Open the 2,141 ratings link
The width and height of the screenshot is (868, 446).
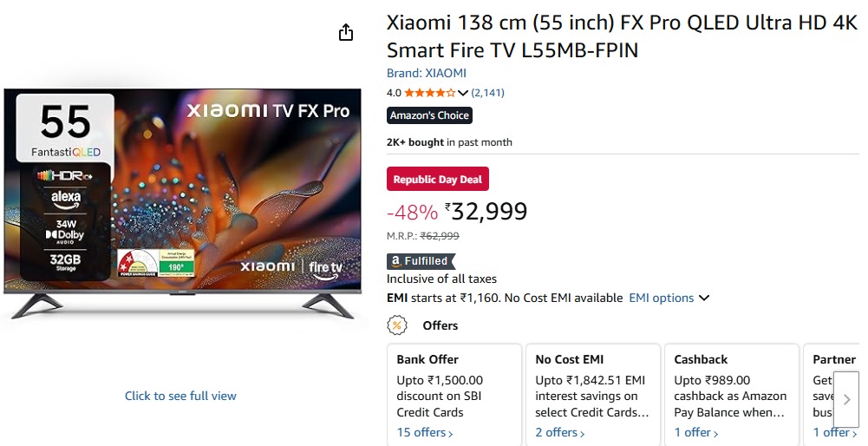tap(488, 93)
